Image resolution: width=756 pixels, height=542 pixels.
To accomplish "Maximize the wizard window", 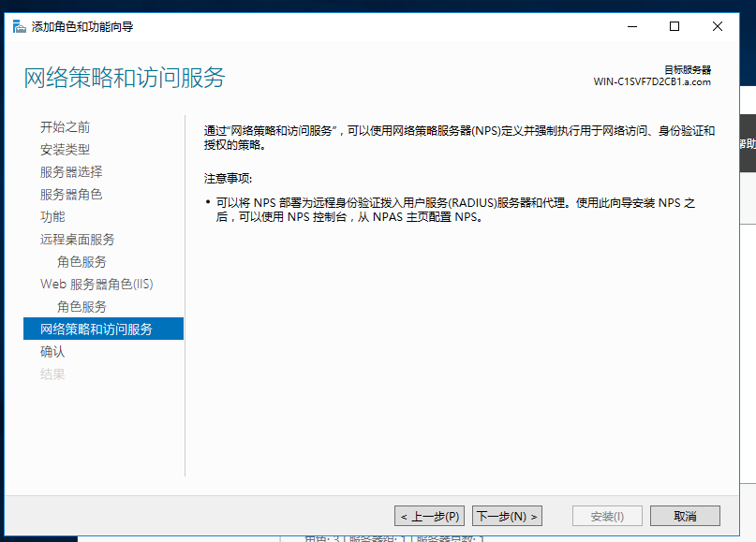I will (674, 26).
